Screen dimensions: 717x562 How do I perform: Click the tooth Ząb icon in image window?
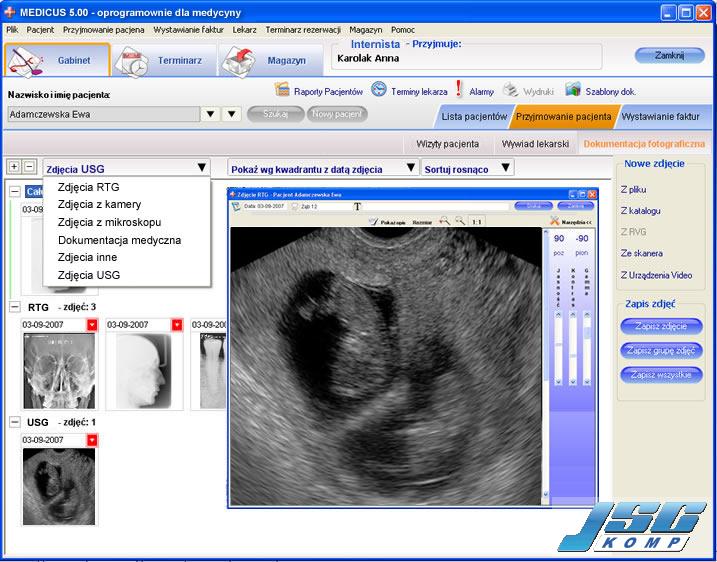[x=295, y=207]
